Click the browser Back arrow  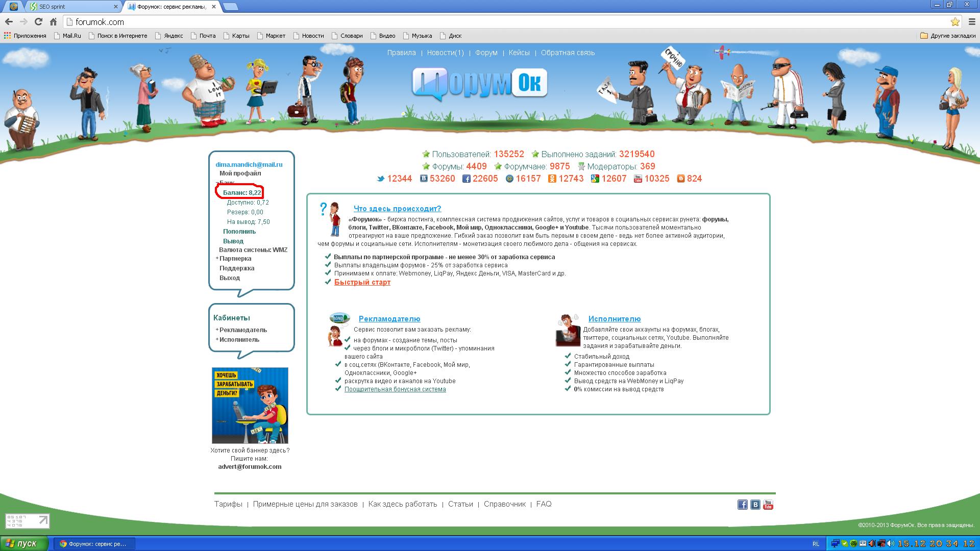tap(9, 21)
